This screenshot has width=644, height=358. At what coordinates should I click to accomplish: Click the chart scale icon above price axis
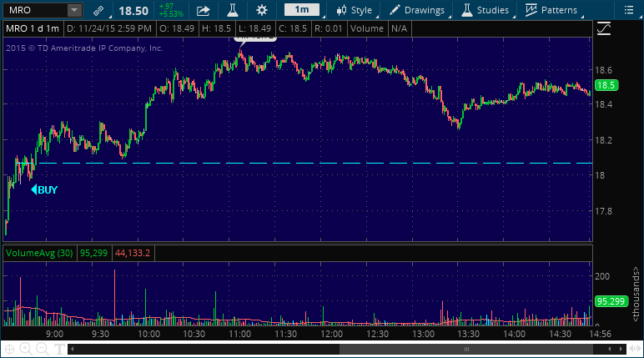tap(604, 28)
